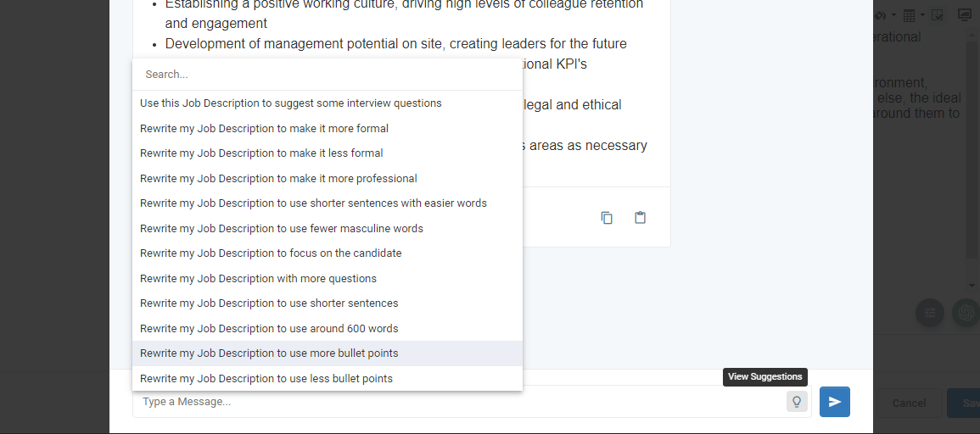Expand the table icon dropdown arrow
Screen dimensions: 980x434
pos(922,15)
